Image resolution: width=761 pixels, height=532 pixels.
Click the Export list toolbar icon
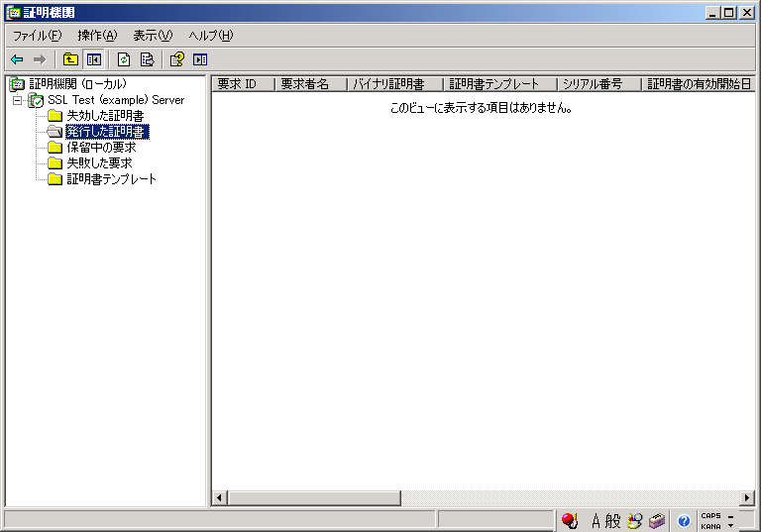pos(147,59)
